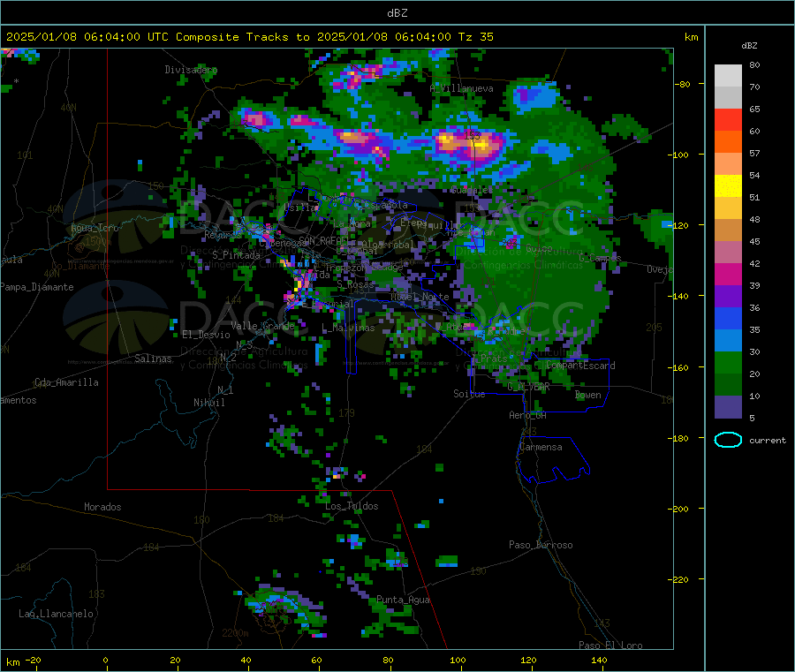Click the 'Aero_GA' map label
This screenshot has width=795, height=672.
[x=528, y=415]
